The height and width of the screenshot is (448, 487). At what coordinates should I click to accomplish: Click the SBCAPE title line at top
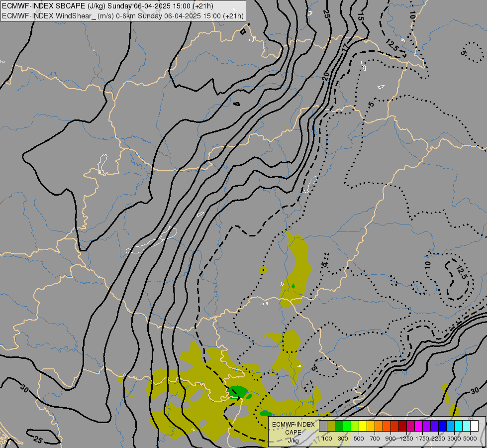107,6
